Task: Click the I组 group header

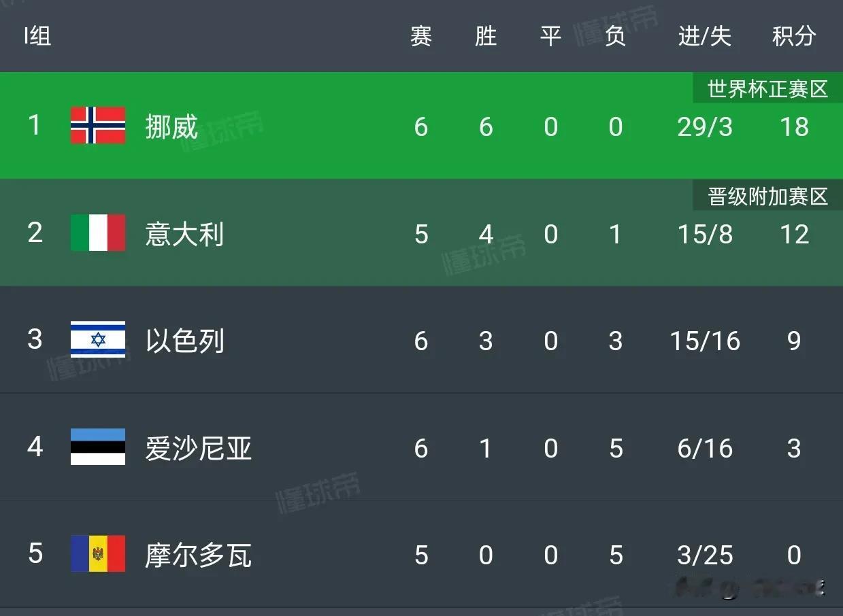Action: [37, 36]
